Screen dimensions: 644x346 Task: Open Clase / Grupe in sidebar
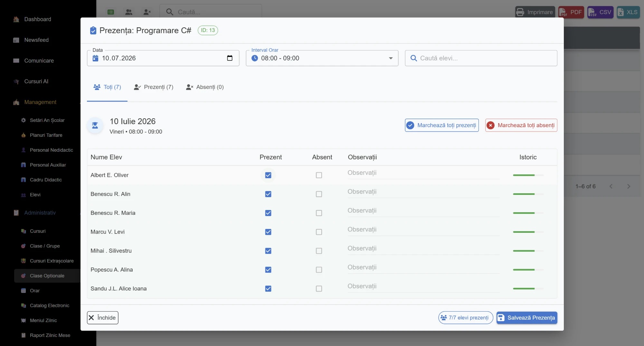pyautogui.click(x=45, y=246)
